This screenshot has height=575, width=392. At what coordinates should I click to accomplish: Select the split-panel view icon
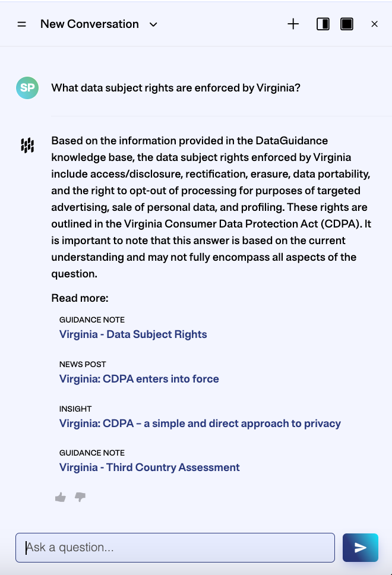[323, 24]
